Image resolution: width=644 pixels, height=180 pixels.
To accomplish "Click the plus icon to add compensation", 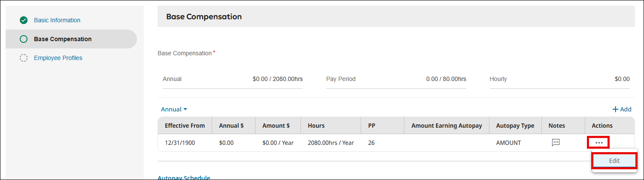I will pos(615,109).
